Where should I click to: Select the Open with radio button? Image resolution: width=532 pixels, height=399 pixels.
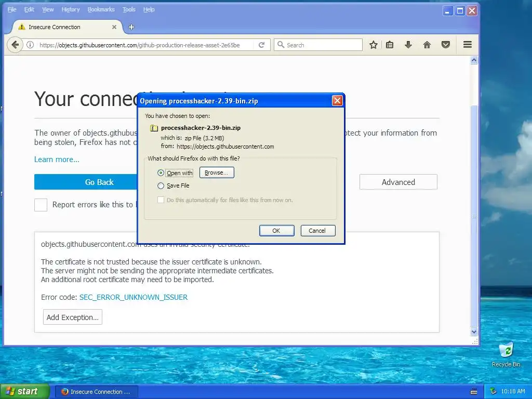pos(161,172)
